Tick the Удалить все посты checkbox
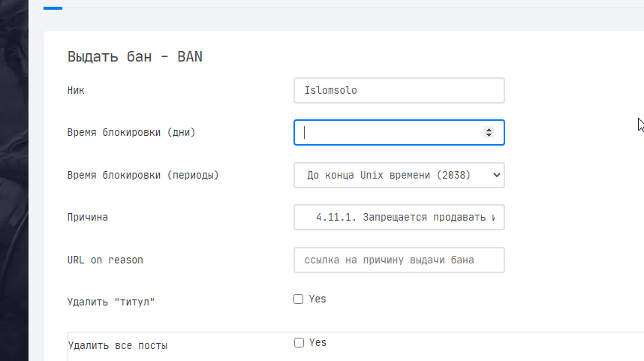Screen dimensions: 644x361 pos(299,342)
